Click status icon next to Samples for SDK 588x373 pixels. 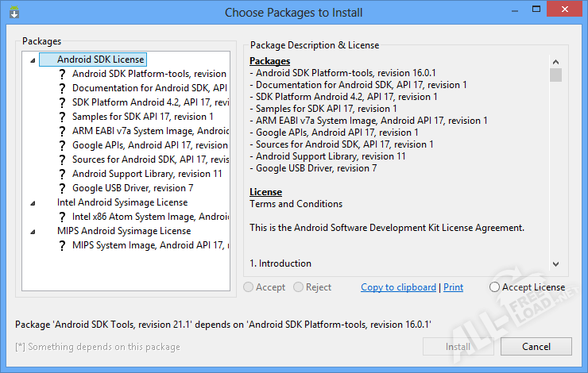[x=62, y=117]
